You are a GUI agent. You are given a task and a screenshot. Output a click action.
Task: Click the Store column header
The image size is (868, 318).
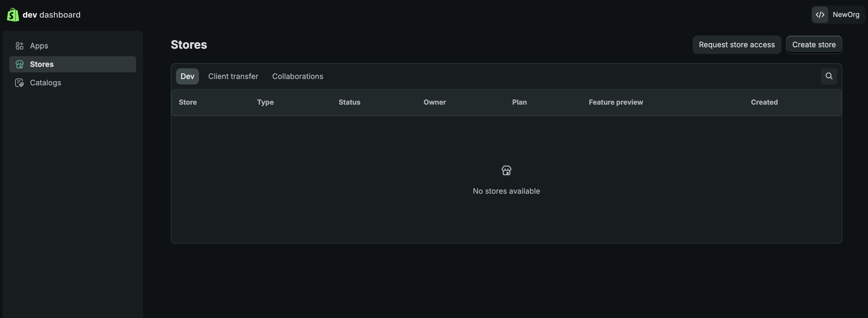tap(188, 102)
